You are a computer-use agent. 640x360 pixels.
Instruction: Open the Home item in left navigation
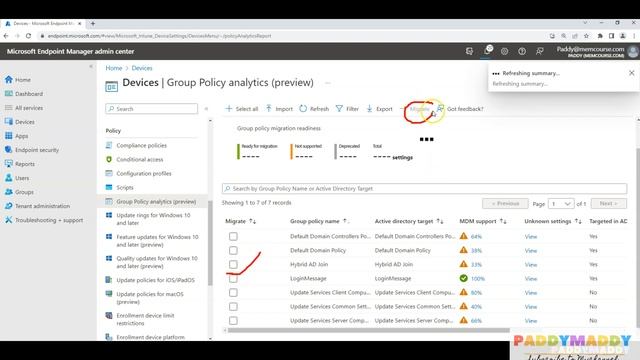(18, 80)
